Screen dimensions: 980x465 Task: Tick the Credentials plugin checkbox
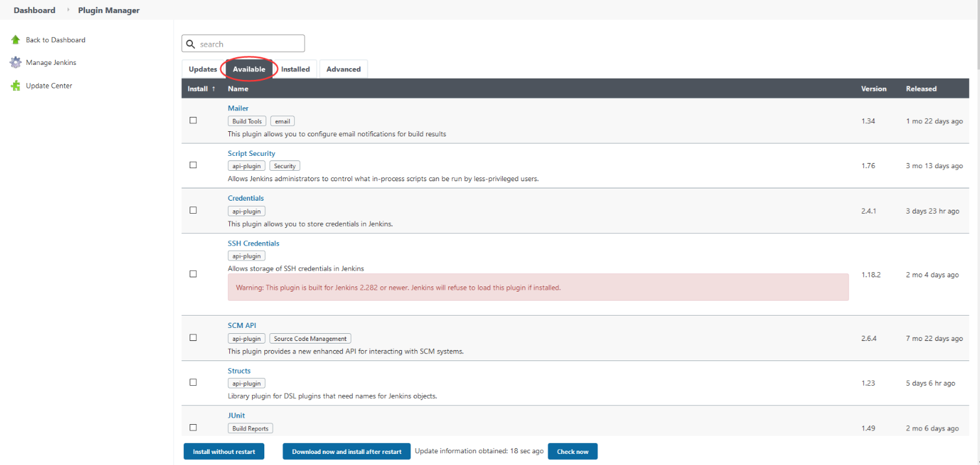193,210
